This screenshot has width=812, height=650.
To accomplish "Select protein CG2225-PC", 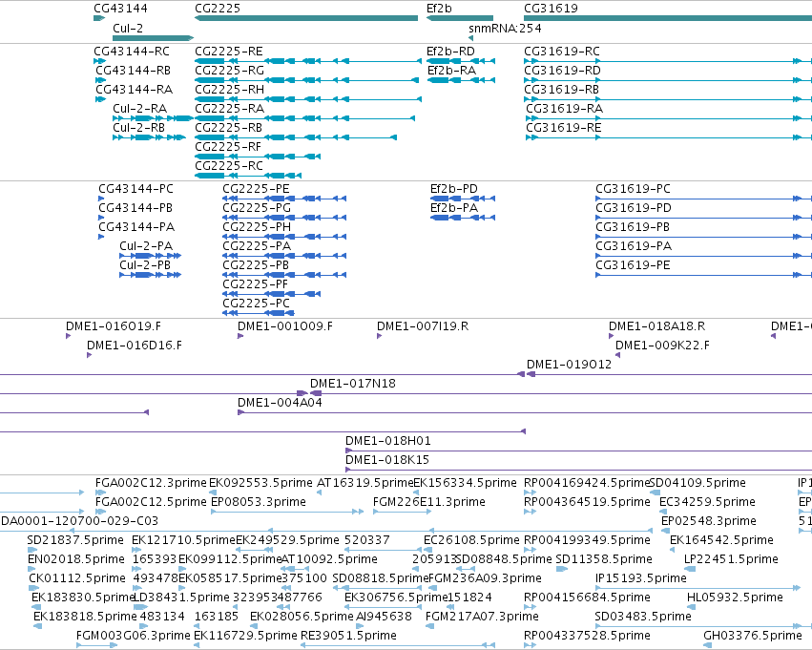I will [256, 304].
